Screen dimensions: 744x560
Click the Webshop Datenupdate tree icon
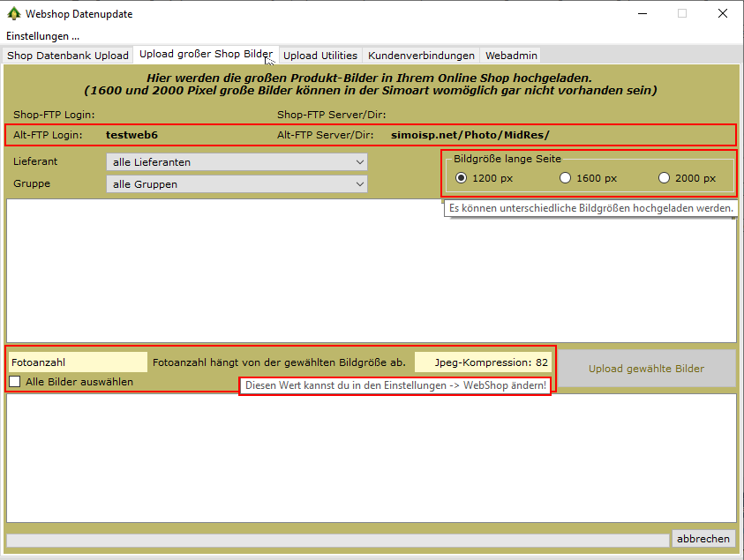click(x=12, y=14)
